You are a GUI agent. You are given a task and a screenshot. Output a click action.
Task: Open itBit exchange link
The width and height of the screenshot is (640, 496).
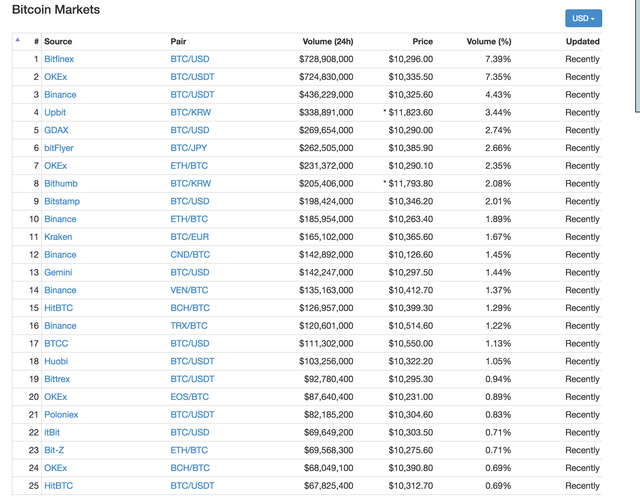[52, 432]
